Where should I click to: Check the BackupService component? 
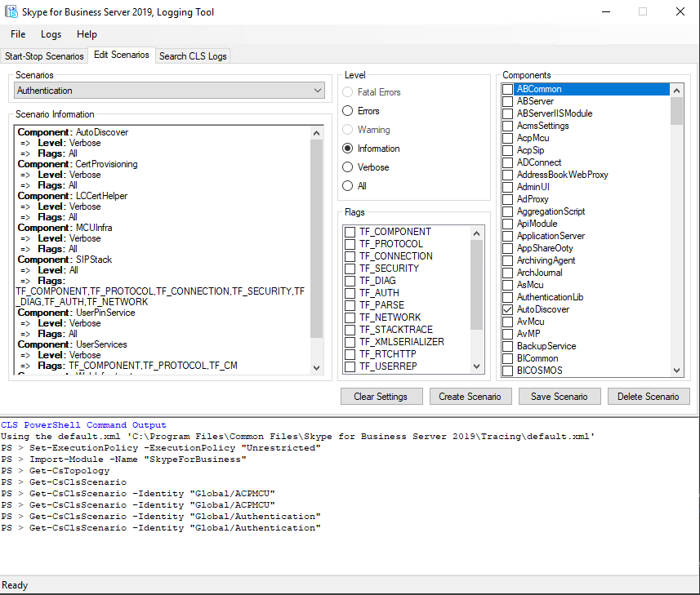507,347
